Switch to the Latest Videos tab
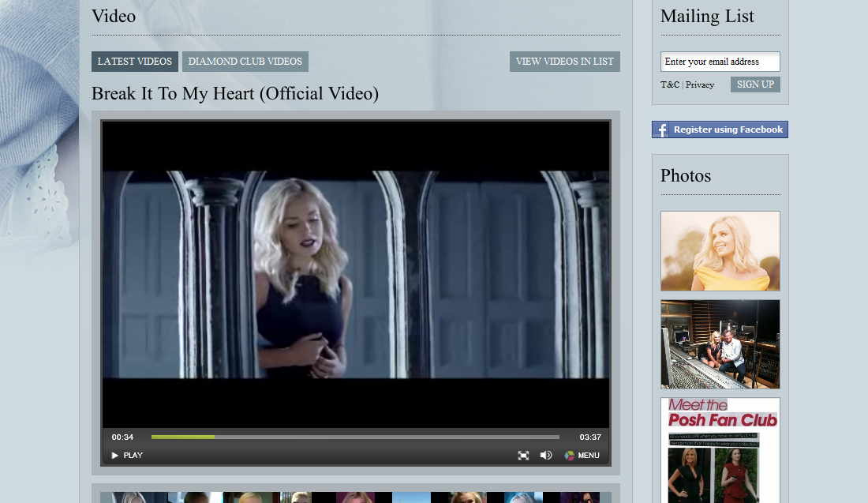This screenshot has width=868, height=503. point(134,62)
